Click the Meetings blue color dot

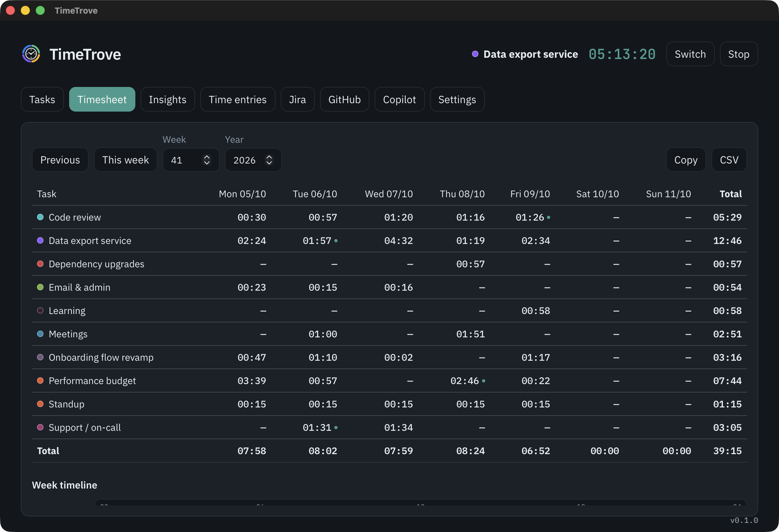click(40, 334)
